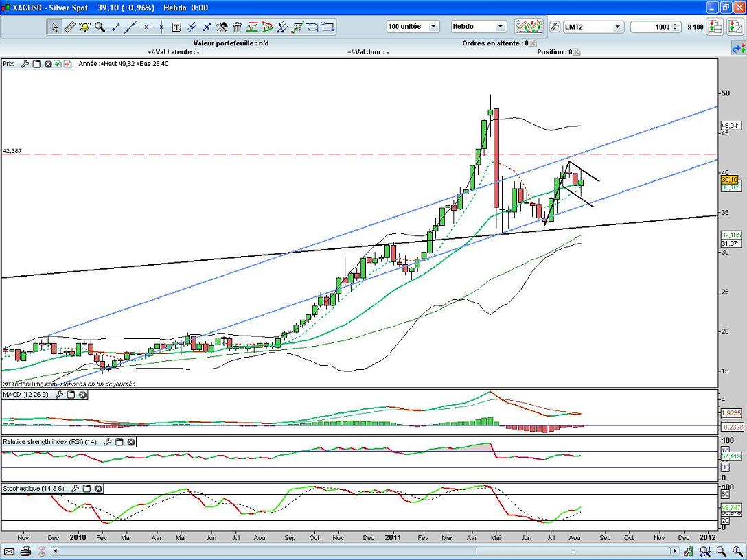Select the text annotation tool

(x=176, y=27)
